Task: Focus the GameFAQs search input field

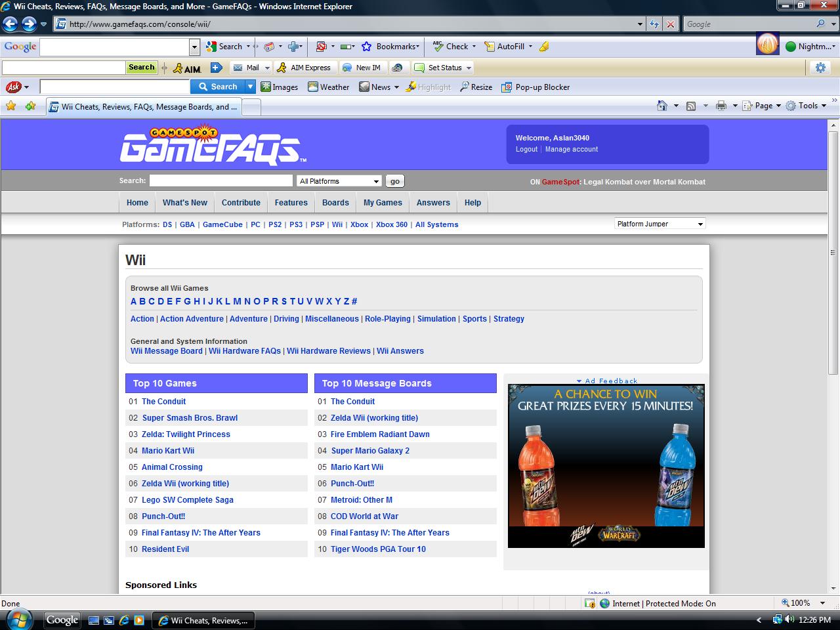Action: (x=221, y=180)
